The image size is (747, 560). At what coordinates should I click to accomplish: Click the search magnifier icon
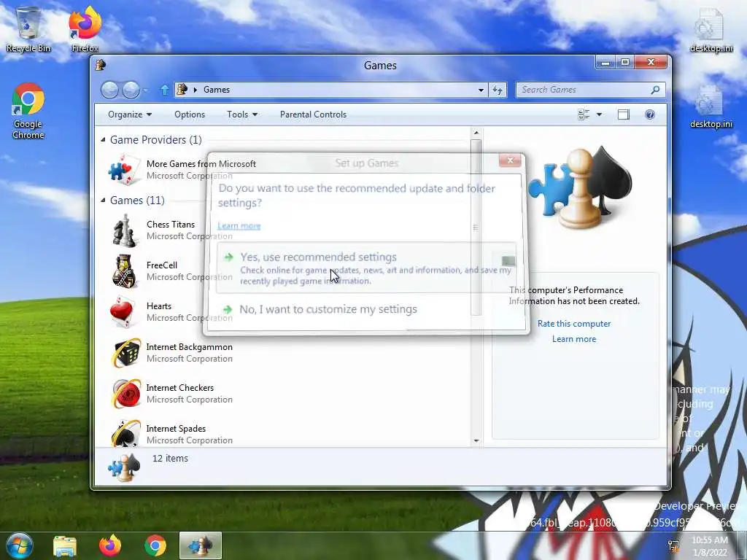pos(656,90)
